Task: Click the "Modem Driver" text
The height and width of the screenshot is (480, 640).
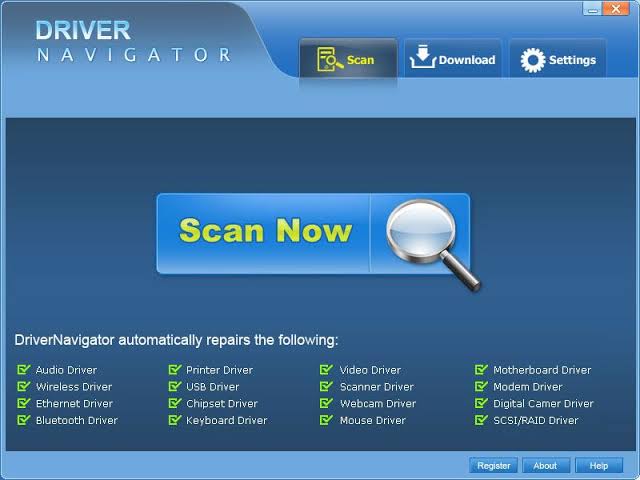Action: pyautogui.click(x=528, y=387)
